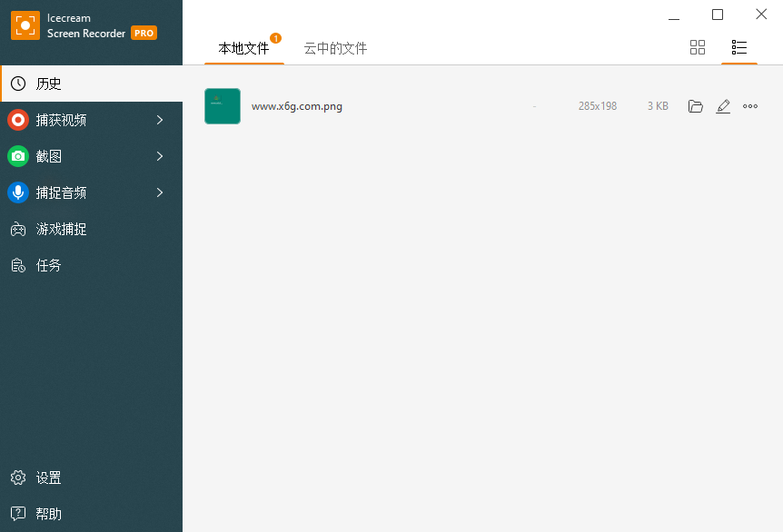Open the three-dot more options menu
783x532 pixels.
750,106
